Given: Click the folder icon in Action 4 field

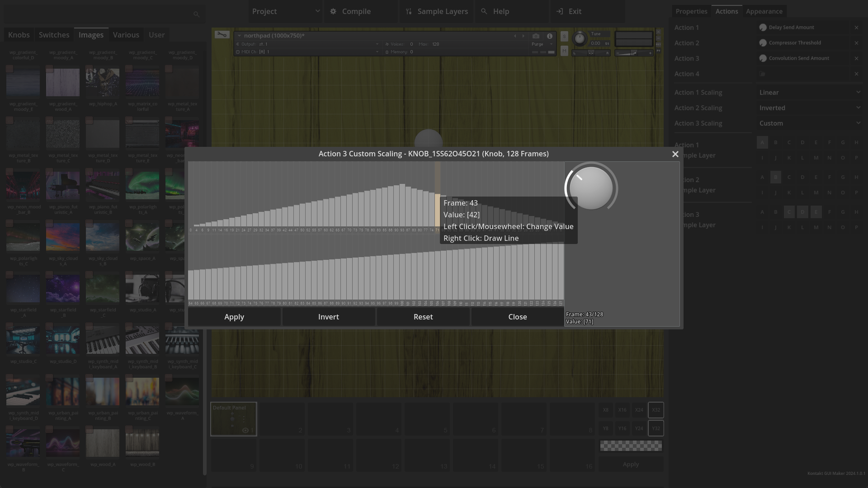Looking at the screenshot, I should 763,74.
